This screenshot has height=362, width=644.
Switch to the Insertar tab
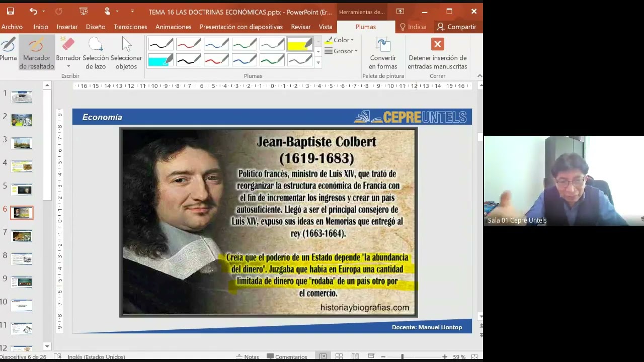[x=67, y=27]
